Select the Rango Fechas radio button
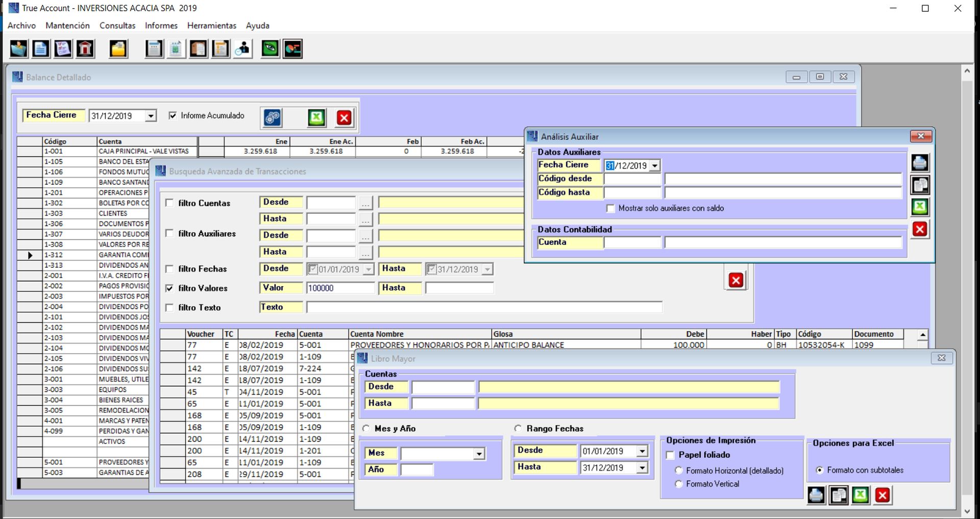Viewport: 980px width, 519px height. (518, 429)
